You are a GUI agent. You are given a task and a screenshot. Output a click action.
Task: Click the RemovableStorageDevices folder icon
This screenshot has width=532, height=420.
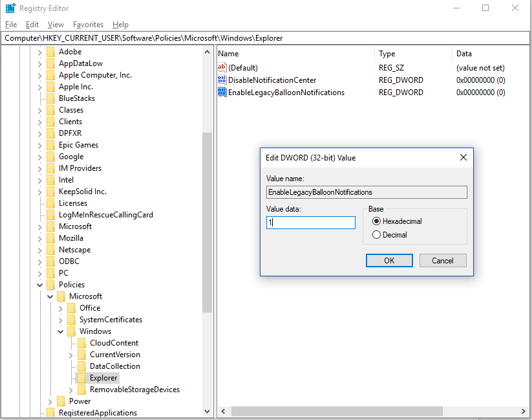[x=81, y=390]
